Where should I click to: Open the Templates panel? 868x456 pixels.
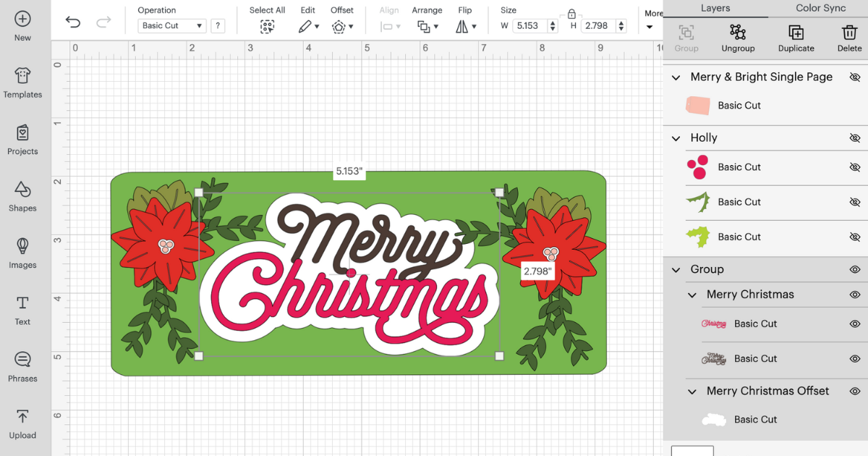[x=22, y=82]
